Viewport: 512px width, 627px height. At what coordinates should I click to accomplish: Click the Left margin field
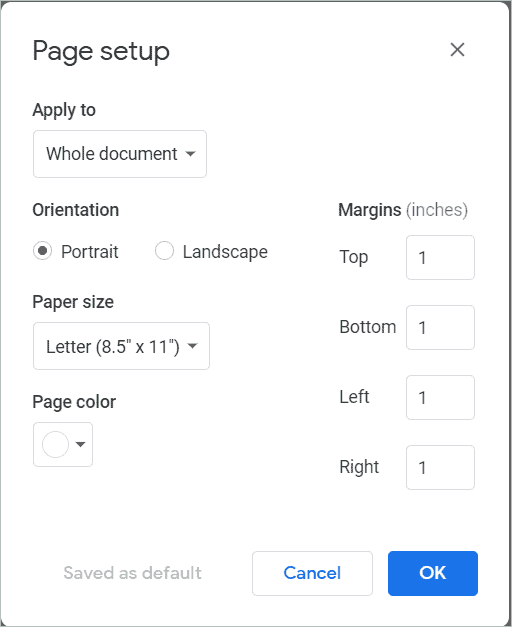pos(440,397)
